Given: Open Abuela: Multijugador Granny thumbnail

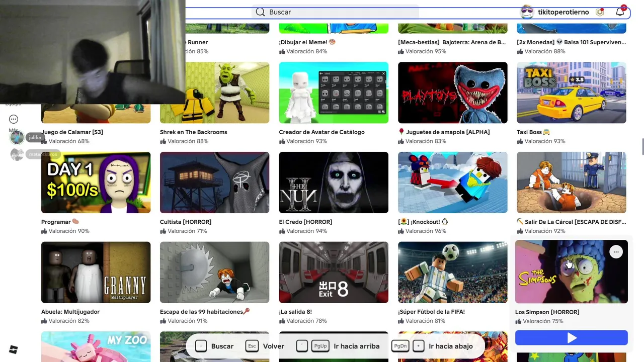Looking at the screenshot, I should click(96, 272).
